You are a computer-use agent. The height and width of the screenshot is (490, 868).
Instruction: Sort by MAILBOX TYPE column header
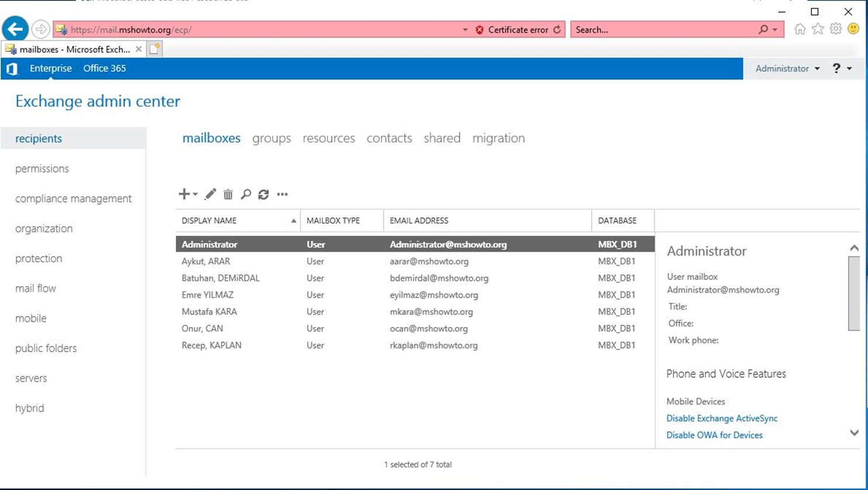342,221
